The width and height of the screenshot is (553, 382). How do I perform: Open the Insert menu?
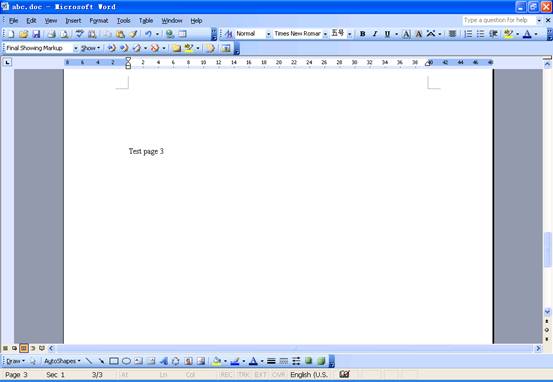[73, 20]
